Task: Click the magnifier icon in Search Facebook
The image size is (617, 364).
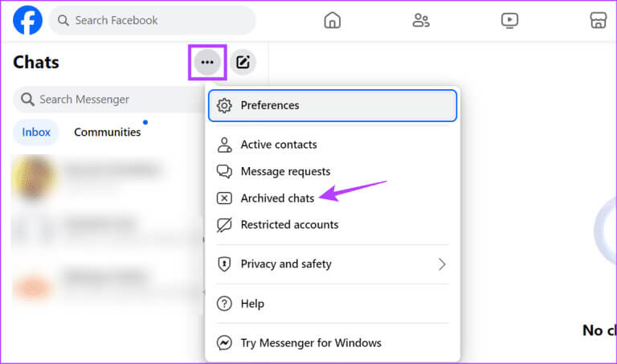Action: [x=63, y=20]
